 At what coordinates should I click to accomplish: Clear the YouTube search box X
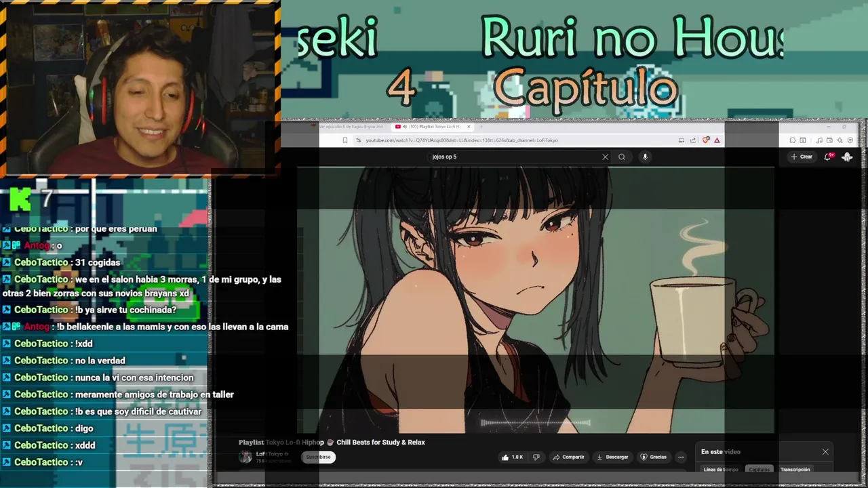click(x=605, y=157)
